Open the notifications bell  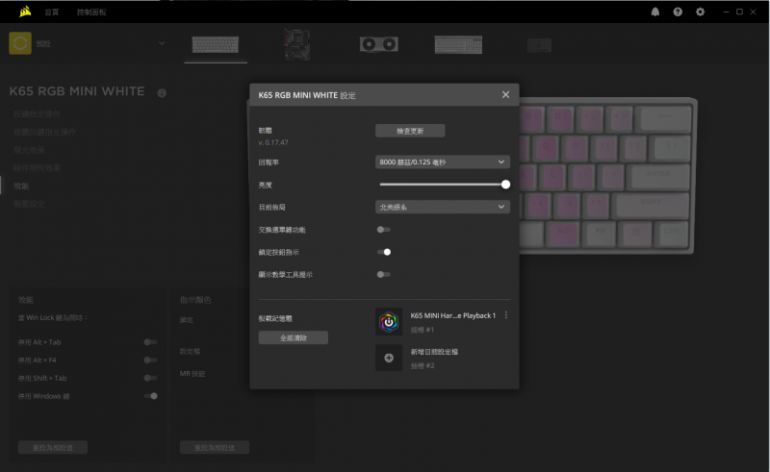tap(655, 12)
